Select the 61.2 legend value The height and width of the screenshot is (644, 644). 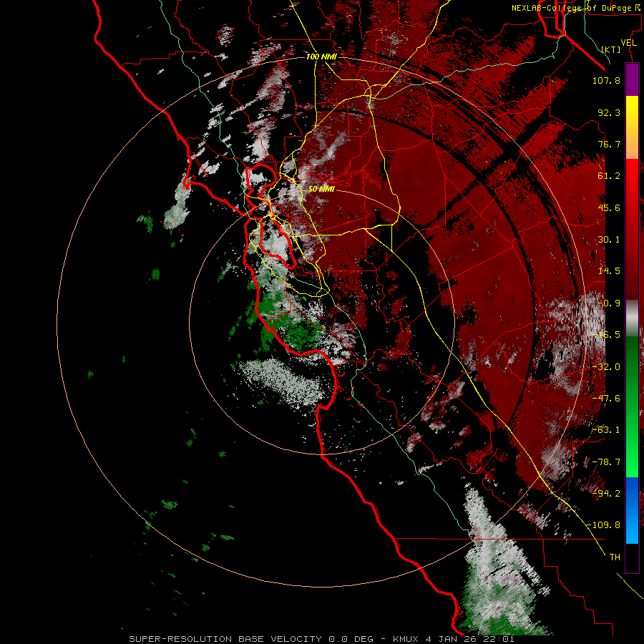pos(609,176)
